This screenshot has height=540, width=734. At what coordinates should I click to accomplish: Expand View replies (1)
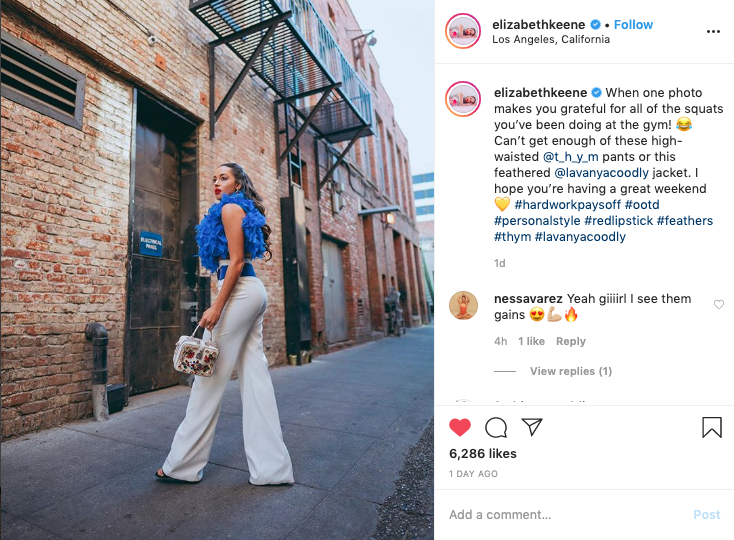pos(571,371)
